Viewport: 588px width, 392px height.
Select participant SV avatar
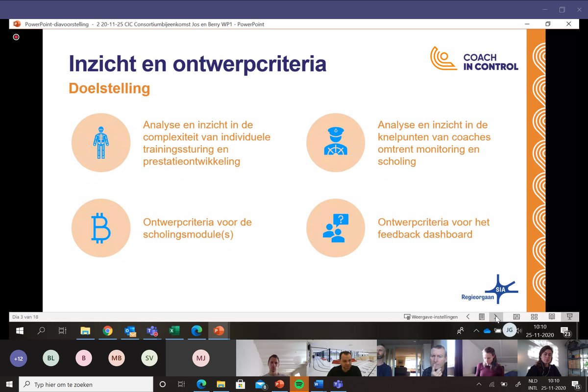coord(149,359)
